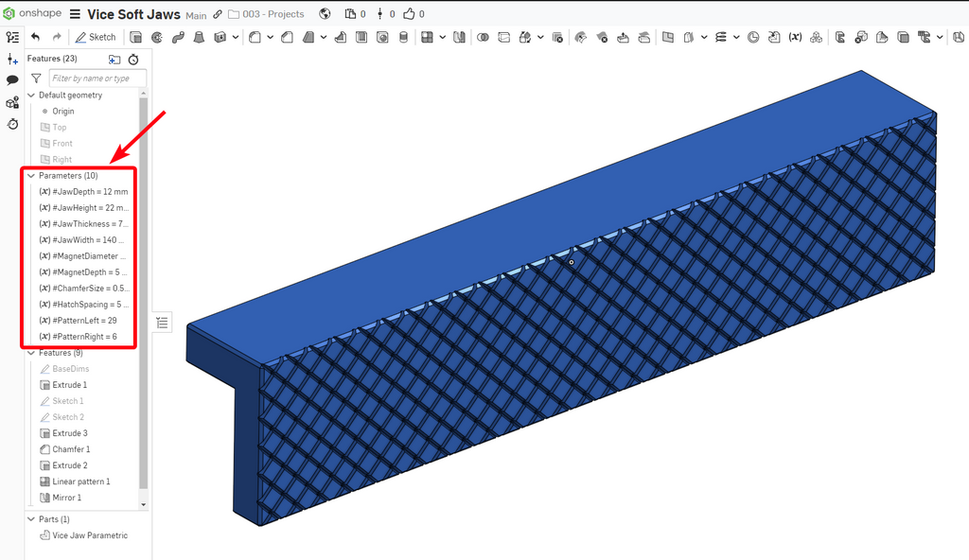Start a new Sketch

pos(96,37)
